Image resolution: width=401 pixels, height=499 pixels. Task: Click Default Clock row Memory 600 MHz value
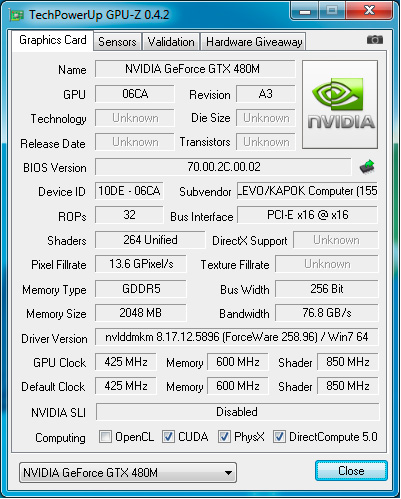click(238, 386)
